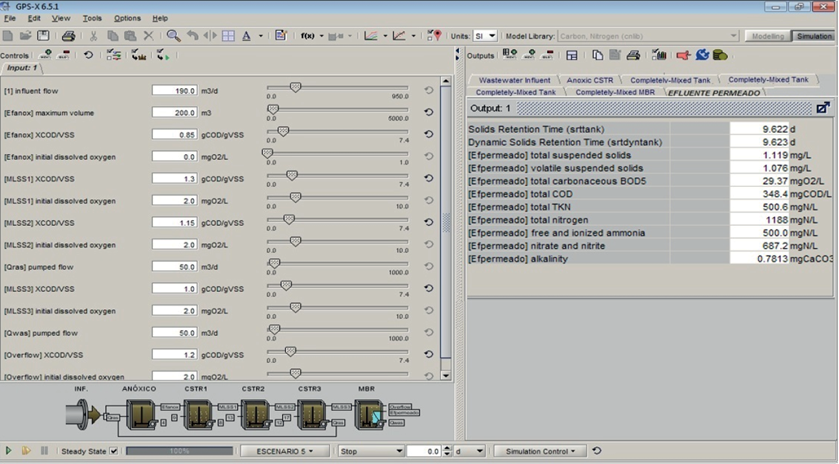
Task: Select the magnifier zoom tool
Action: tap(173, 35)
